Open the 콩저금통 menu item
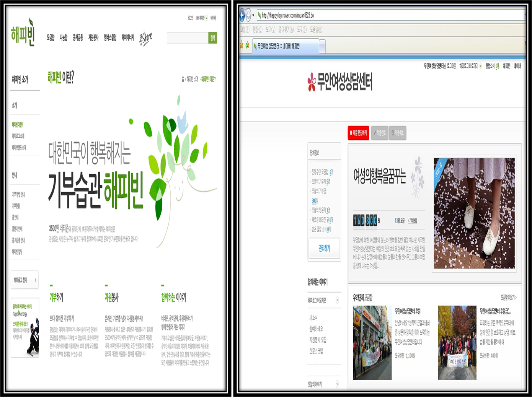Screen dimensions: 532x397 click(x=78, y=37)
